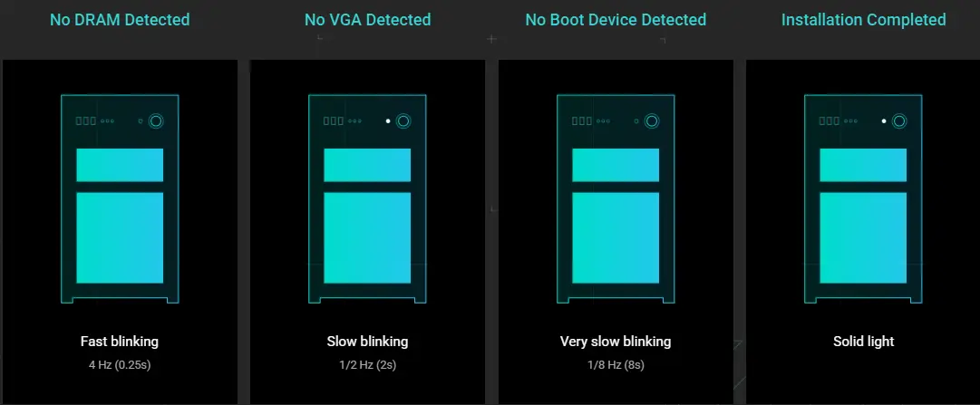Click the Slow blinking label
980x405 pixels.
click(367, 342)
